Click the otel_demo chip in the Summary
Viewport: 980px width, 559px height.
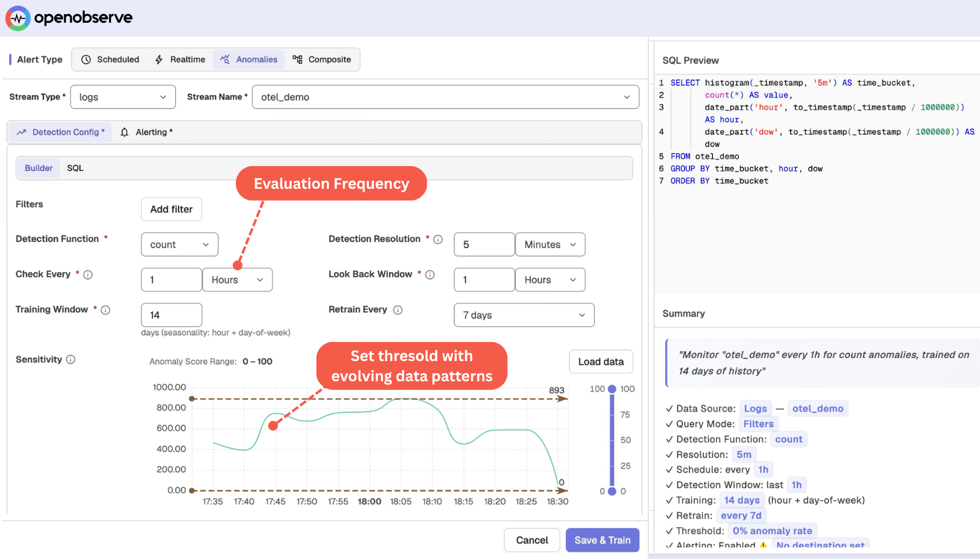(x=818, y=409)
